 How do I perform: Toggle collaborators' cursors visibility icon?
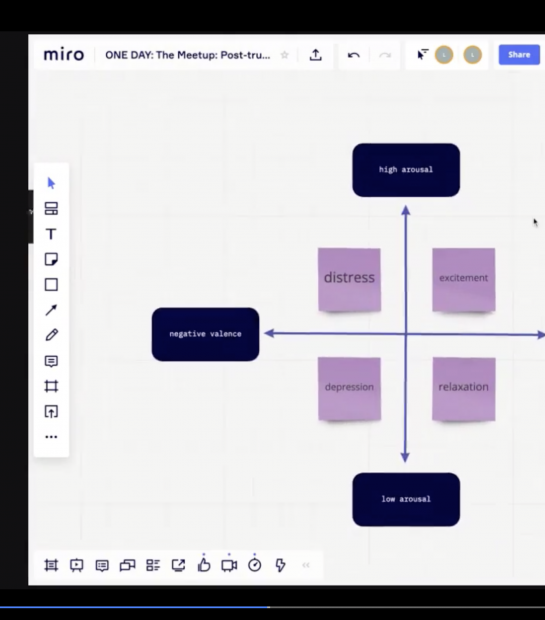click(423, 55)
